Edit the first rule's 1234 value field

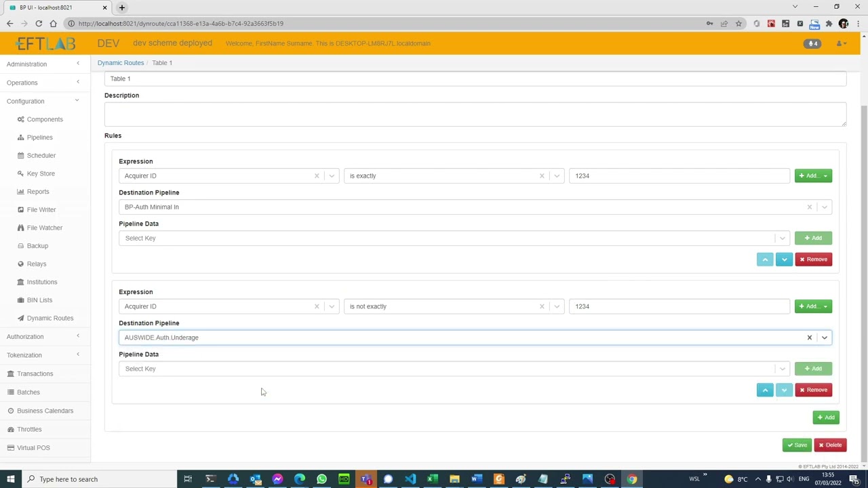[x=679, y=176]
